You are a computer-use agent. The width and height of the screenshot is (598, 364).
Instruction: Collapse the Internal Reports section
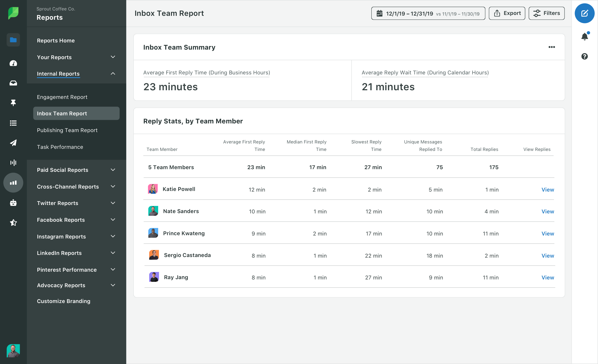pyautogui.click(x=113, y=74)
